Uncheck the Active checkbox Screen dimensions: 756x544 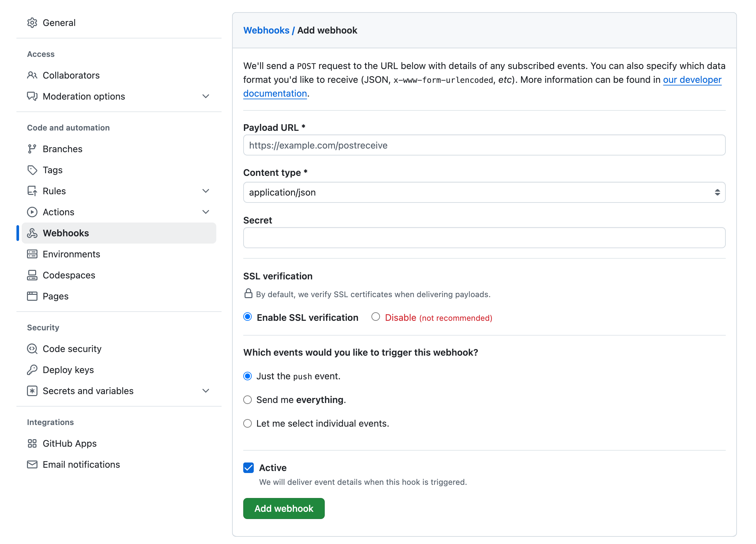pos(248,468)
